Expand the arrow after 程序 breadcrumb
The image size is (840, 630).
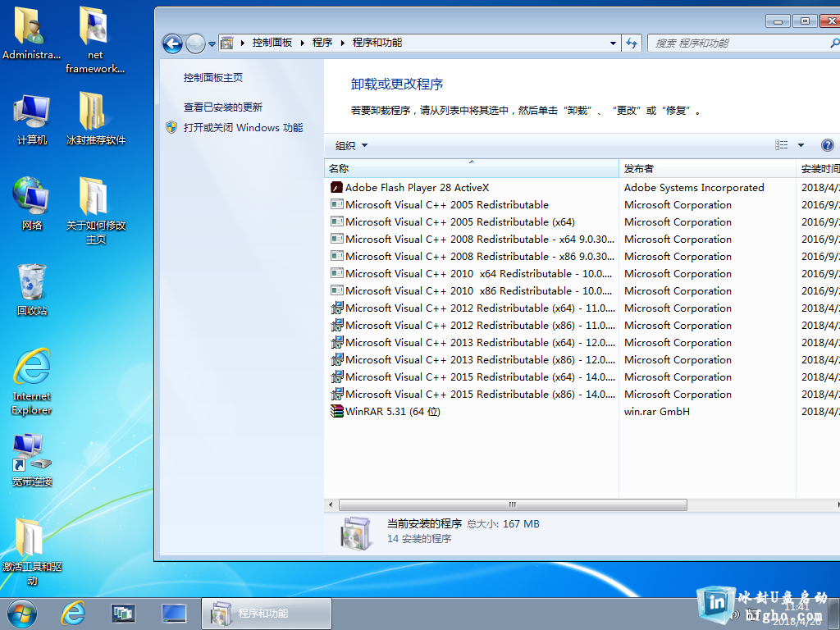pyautogui.click(x=342, y=43)
